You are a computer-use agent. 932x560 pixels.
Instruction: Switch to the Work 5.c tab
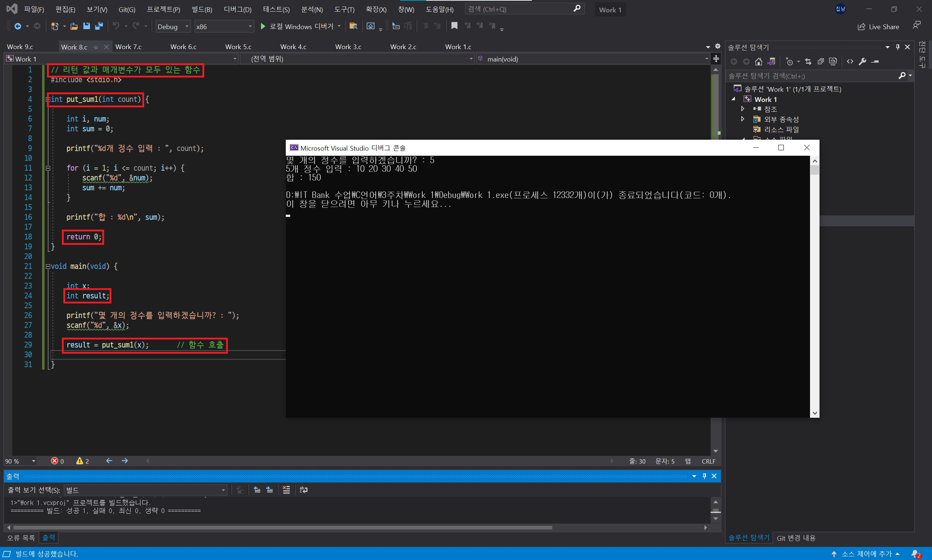238,47
